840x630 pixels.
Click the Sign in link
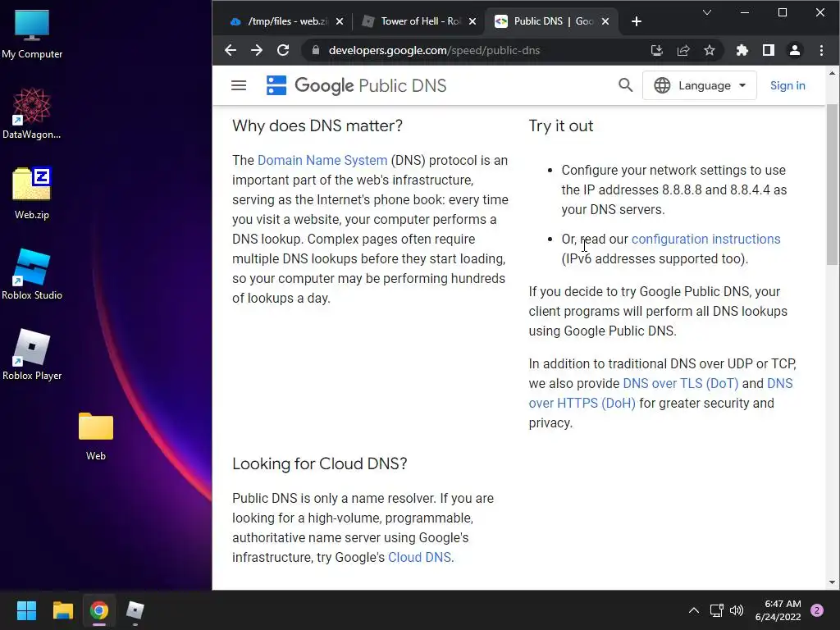pyautogui.click(x=787, y=85)
